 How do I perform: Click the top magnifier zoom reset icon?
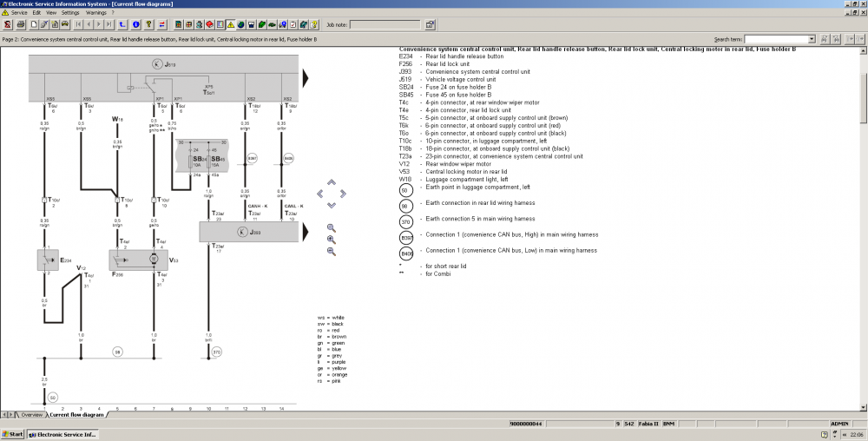point(331,227)
